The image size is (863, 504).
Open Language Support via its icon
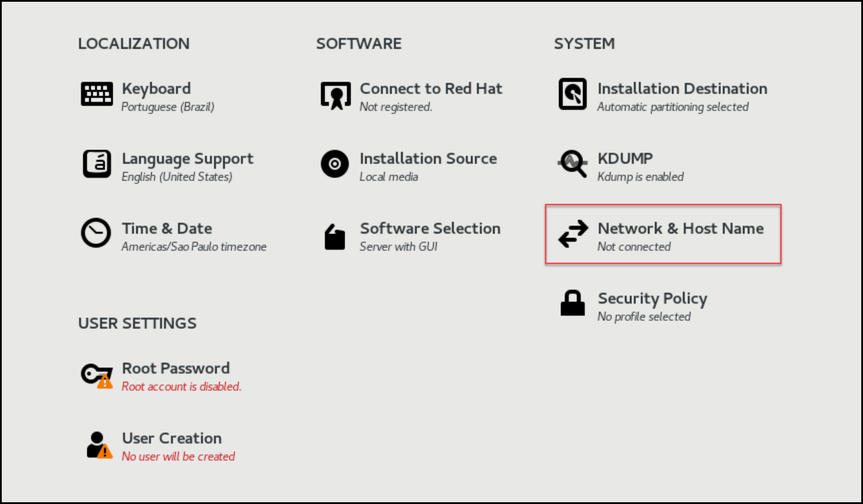(96, 164)
